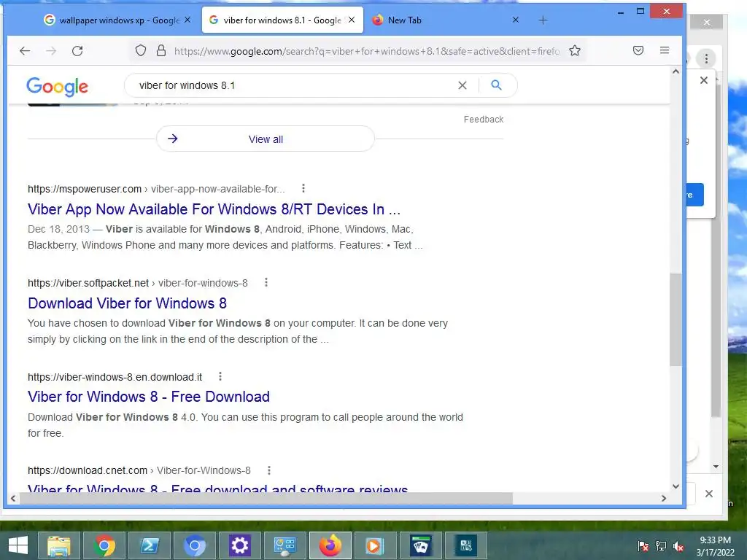
Task: Open the cnet Viber for Windows 8 result
Action: pos(217,488)
